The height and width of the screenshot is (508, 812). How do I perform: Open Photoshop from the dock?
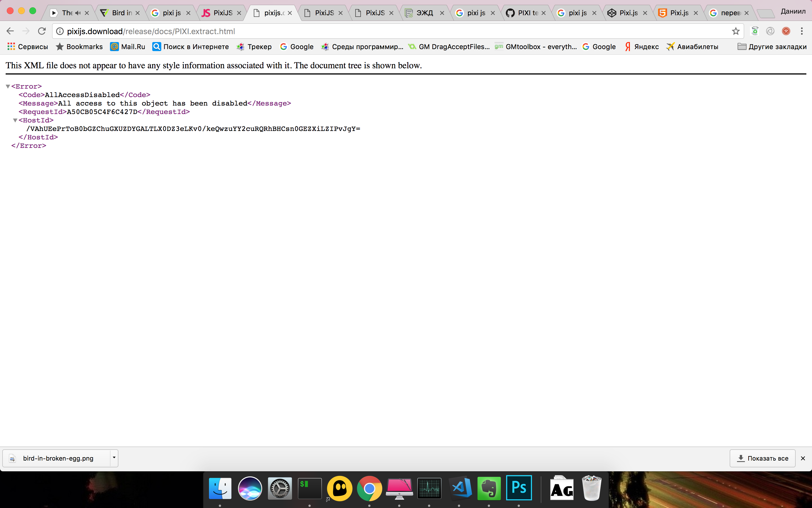click(x=519, y=488)
